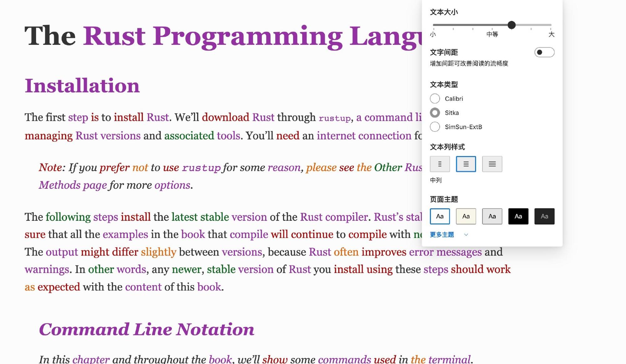
Task: Click the 增加间距可改善阅读的流畅度 description
Action: pyautogui.click(x=469, y=64)
